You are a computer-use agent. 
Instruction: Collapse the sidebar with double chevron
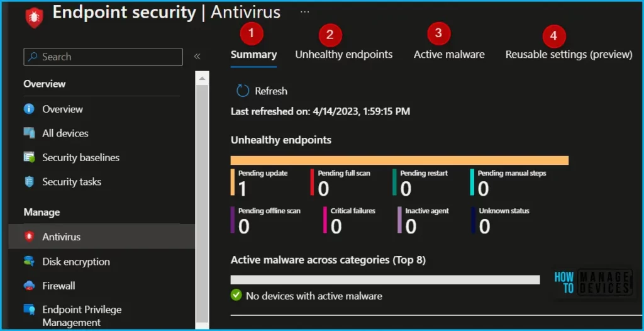pos(197,57)
